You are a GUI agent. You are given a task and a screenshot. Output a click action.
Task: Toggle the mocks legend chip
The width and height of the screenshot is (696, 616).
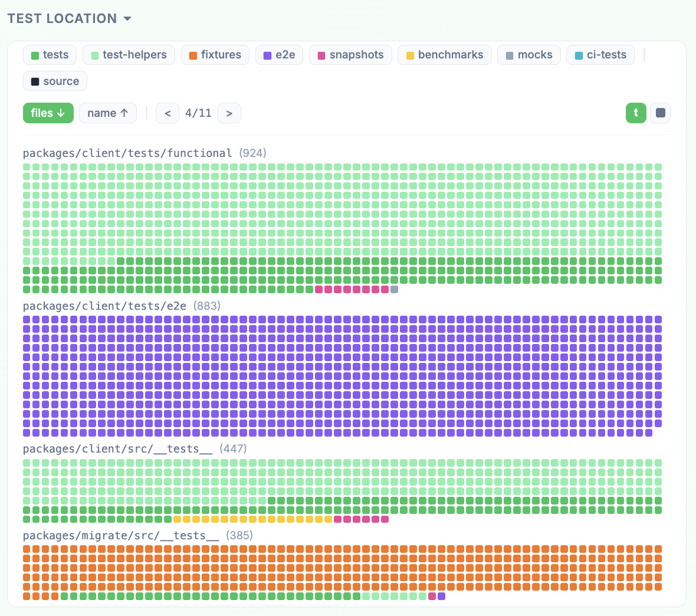click(x=529, y=55)
